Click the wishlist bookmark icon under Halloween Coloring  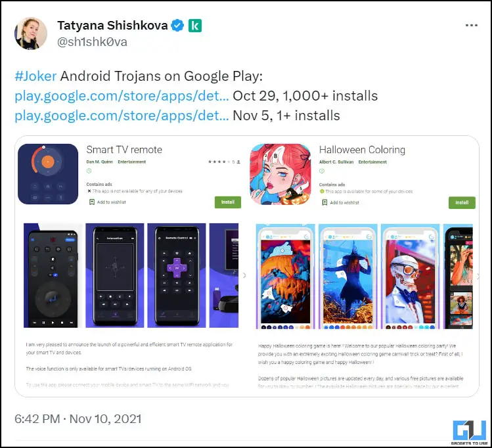[324, 202]
